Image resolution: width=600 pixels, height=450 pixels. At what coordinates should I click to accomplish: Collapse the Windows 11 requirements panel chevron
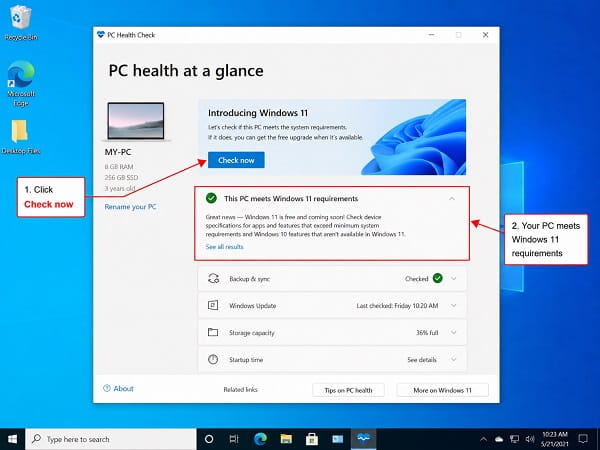452,199
